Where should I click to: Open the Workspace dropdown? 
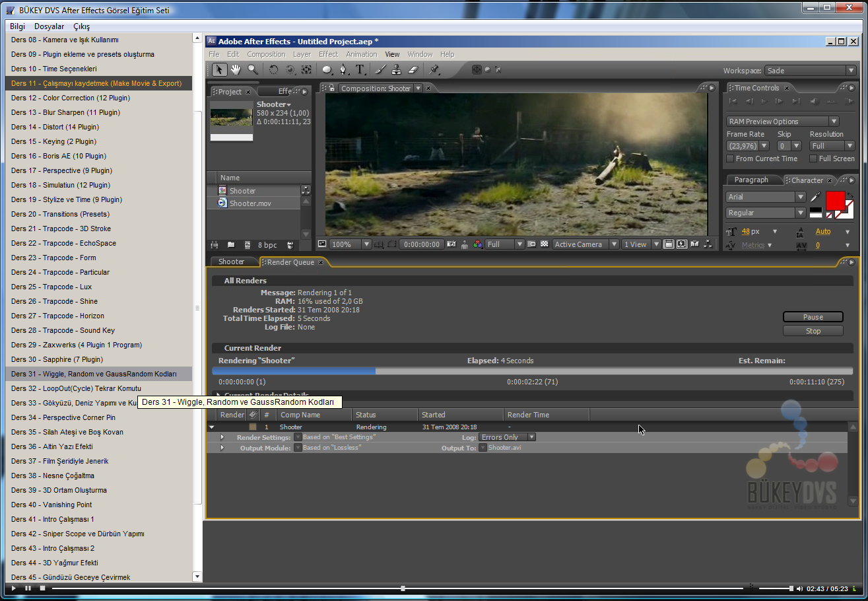[810, 71]
